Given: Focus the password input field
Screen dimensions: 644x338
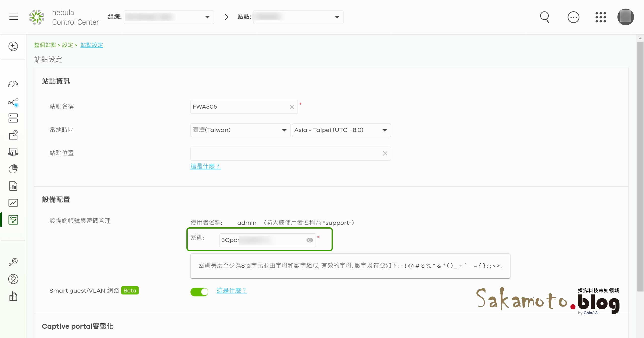Looking at the screenshot, I should 267,240.
